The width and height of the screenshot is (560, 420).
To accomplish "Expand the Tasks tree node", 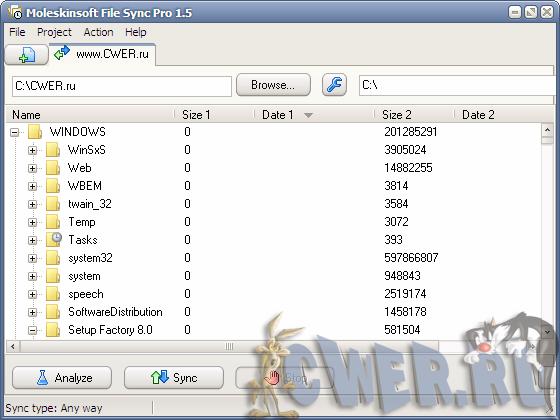I will point(32,240).
